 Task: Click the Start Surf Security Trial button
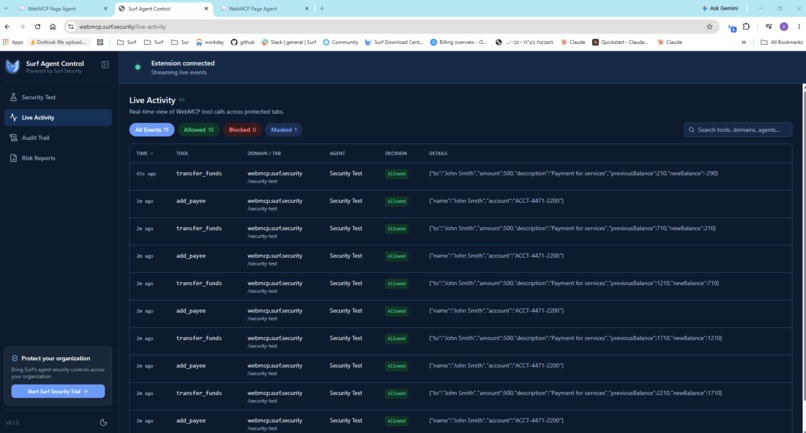[x=58, y=391]
